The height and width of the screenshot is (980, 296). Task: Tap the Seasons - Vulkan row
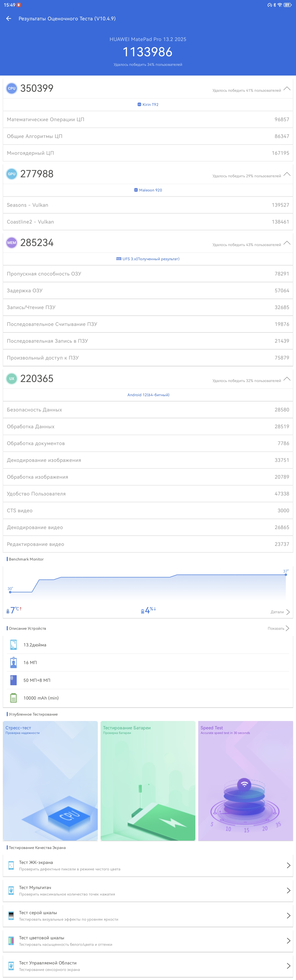pyautogui.click(x=148, y=205)
